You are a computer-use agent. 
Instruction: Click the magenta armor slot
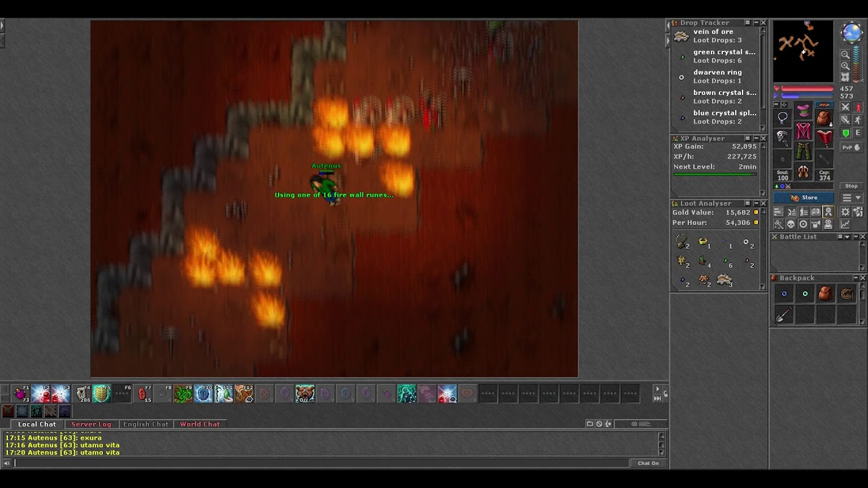[x=804, y=131]
